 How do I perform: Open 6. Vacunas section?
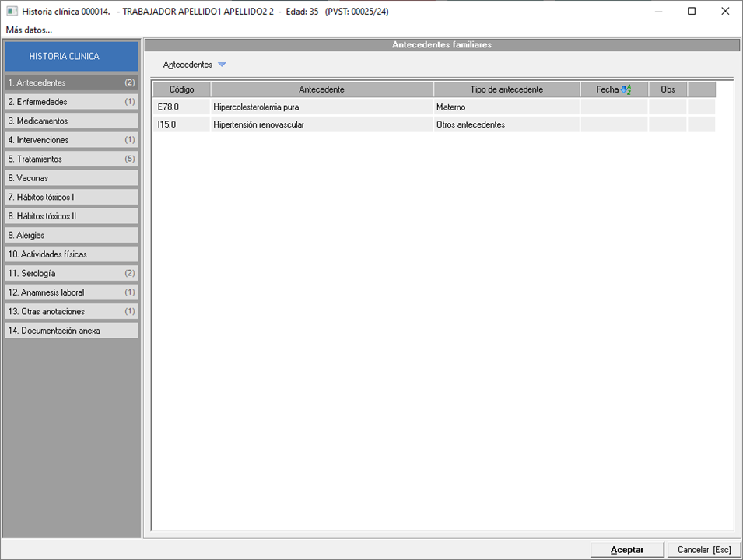click(71, 178)
